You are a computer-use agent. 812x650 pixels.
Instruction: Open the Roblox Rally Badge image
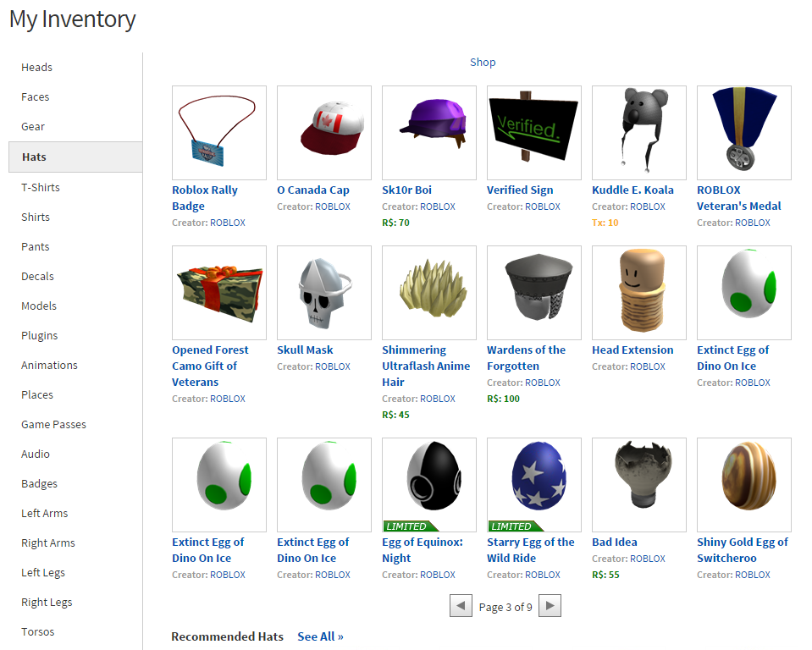(219, 133)
